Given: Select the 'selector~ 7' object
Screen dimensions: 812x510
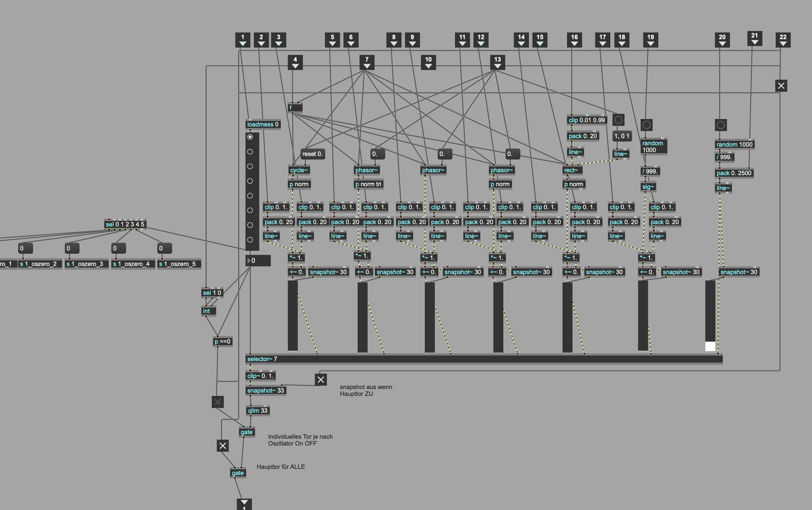Looking at the screenshot, I should click(484, 359).
